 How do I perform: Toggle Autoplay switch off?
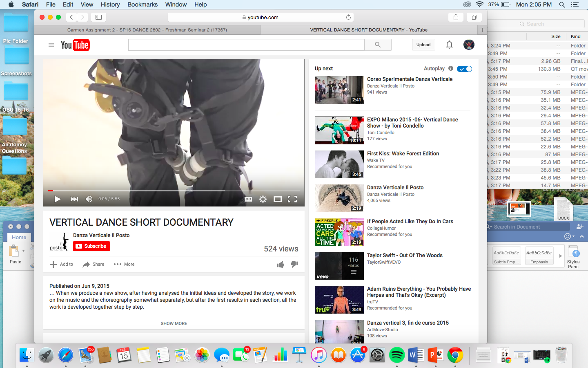click(464, 69)
